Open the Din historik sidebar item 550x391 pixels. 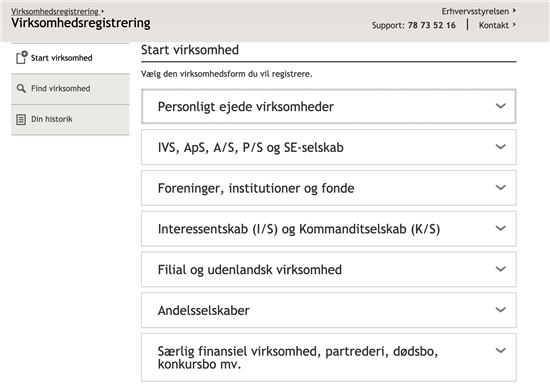click(x=70, y=120)
